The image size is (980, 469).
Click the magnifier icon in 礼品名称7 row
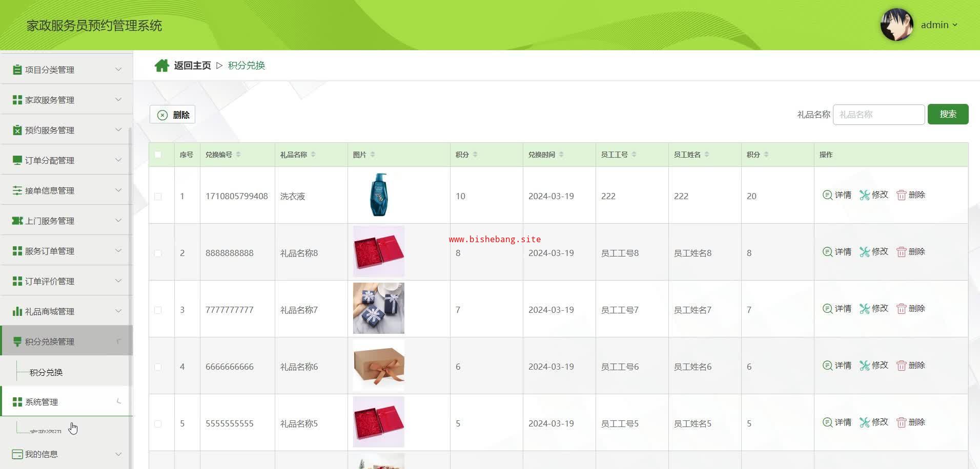(x=827, y=309)
